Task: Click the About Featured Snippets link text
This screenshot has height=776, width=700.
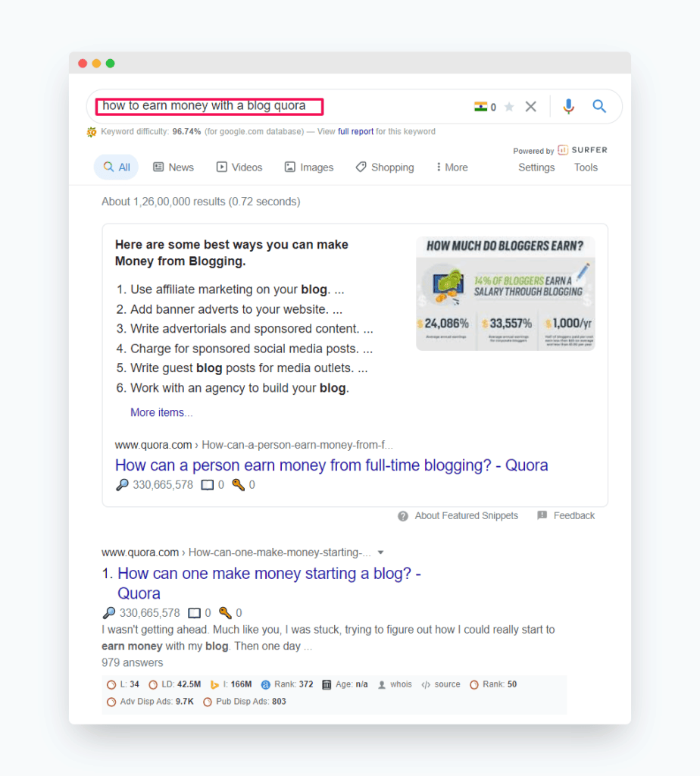Action: (x=467, y=515)
